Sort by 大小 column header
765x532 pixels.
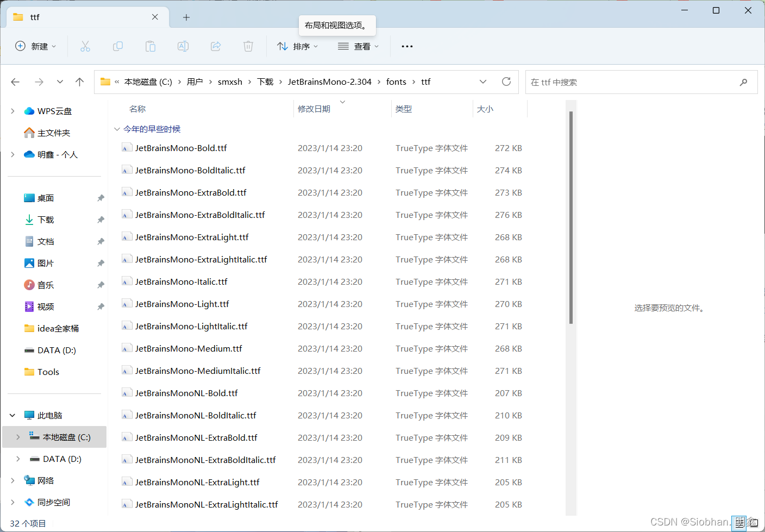(x=485, y=109)
